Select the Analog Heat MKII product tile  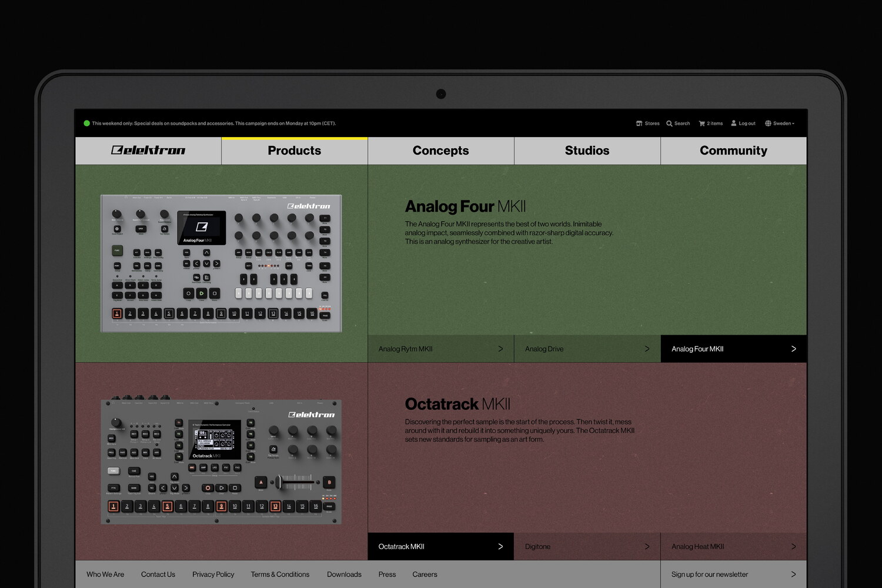pyautogui.click(x=734, y=546)
